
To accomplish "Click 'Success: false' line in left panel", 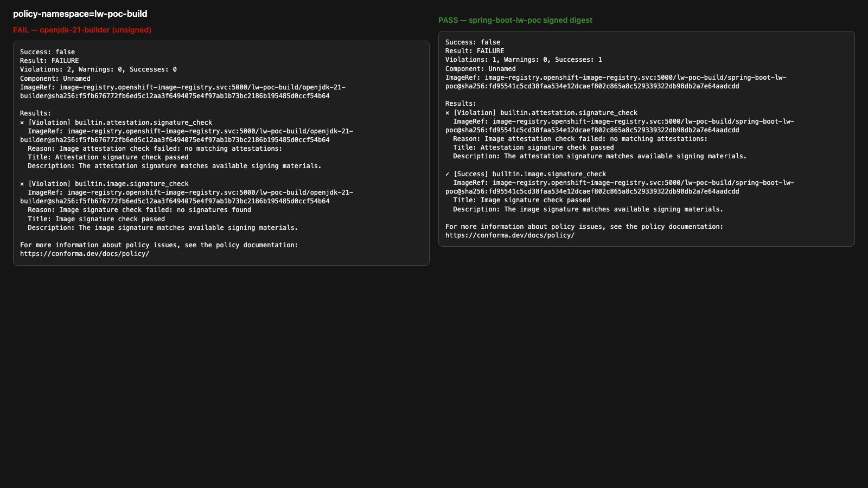I will [x=48, y=52].
